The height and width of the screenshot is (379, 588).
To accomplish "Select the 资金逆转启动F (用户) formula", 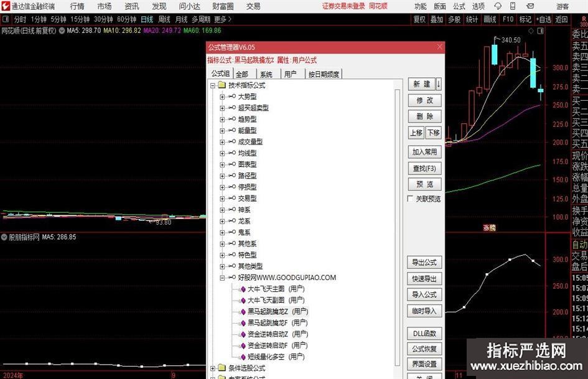I will [x=278, y=345].
